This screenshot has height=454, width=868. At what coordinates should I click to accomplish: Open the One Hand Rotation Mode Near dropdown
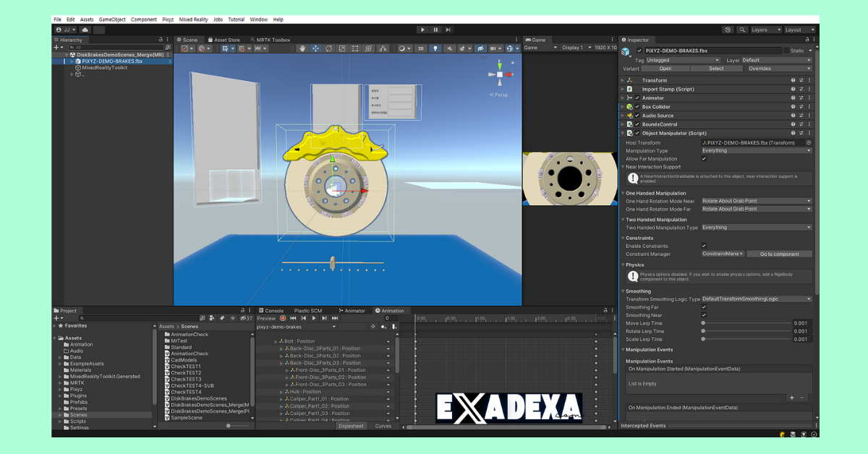[756, 201]
